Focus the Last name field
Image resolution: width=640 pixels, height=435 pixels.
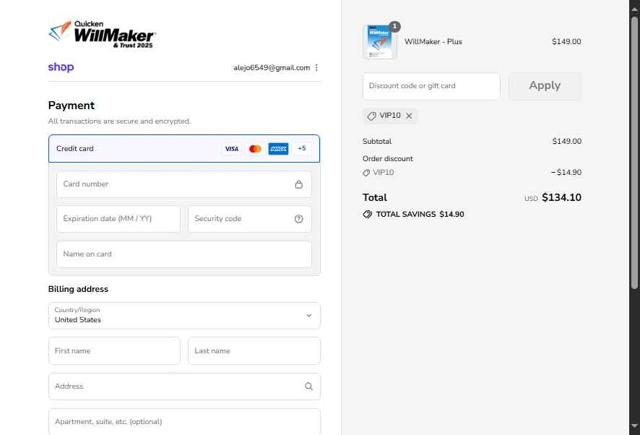(254, 351)
